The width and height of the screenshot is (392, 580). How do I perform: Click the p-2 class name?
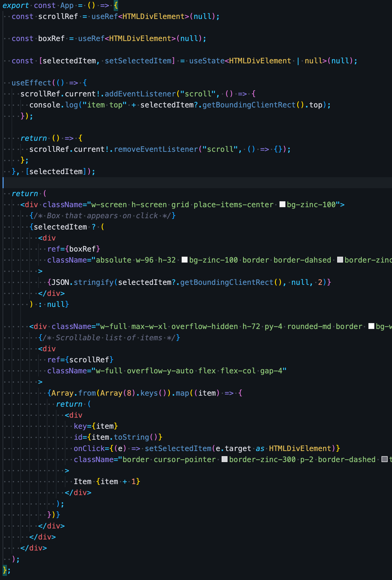(307, 459)
